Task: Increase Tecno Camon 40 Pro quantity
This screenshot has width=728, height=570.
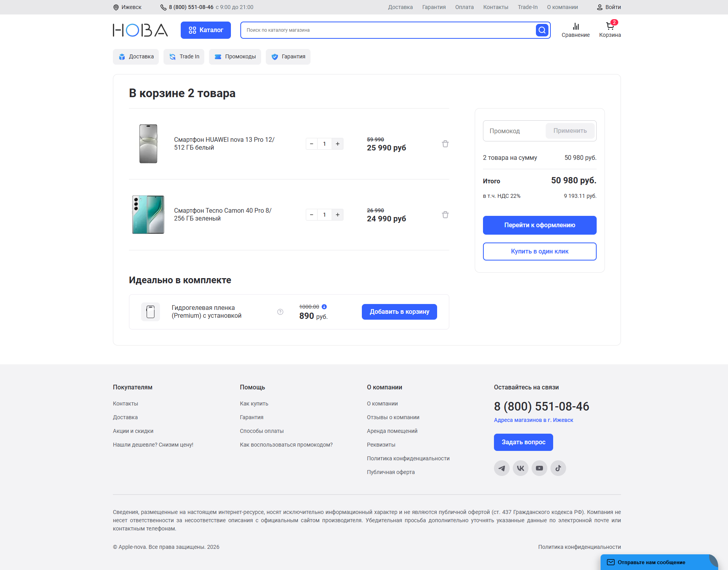Action: pos(338,215)
